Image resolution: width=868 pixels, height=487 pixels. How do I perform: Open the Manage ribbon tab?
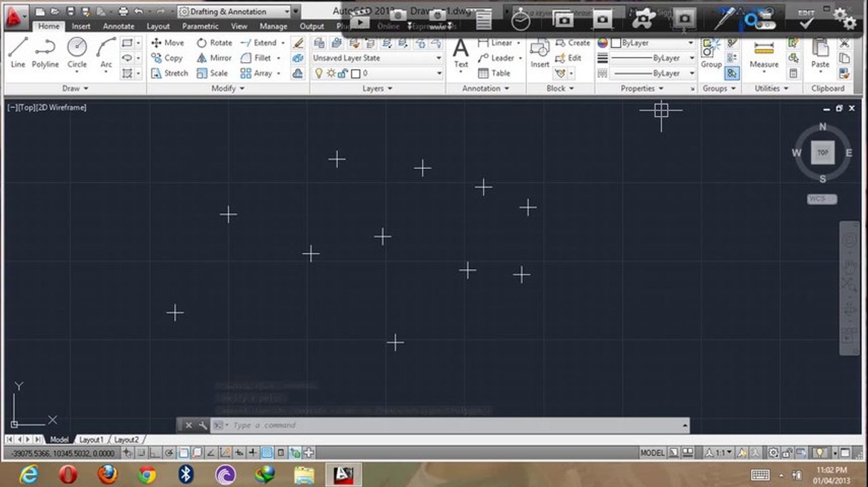pyautogui.click(x=274, y=26)
